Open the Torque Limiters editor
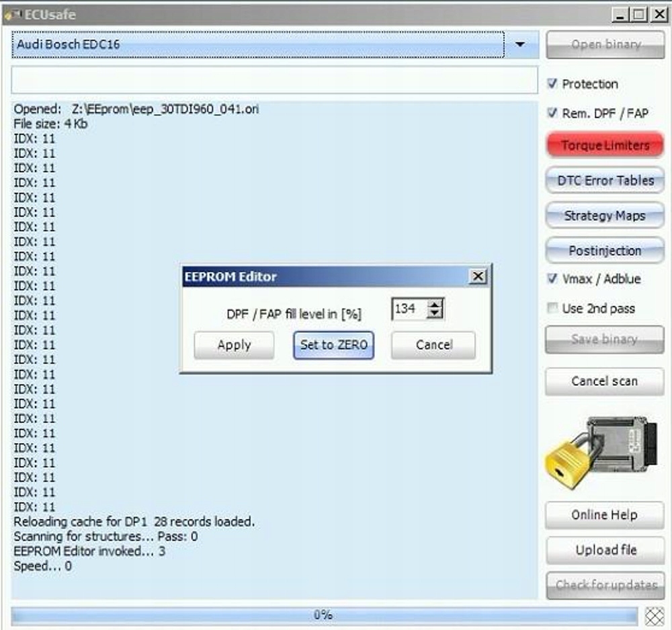672x630 pixels. (x=603, y=145)
